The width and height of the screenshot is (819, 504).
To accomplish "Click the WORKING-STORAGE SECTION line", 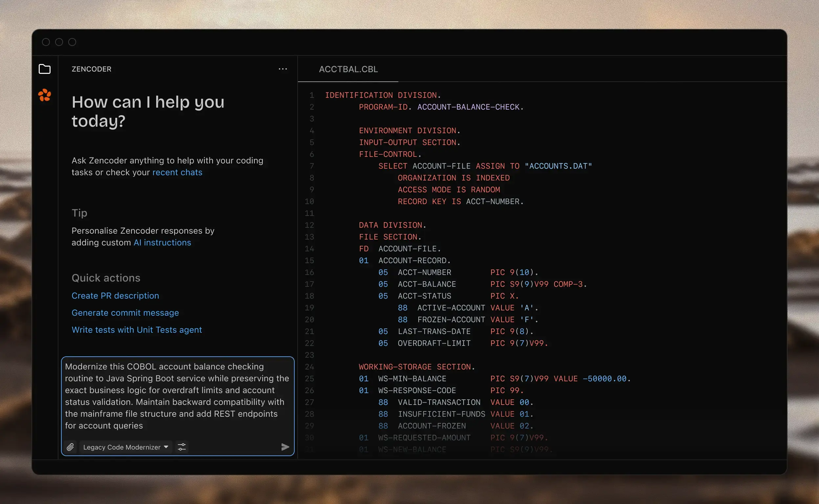I will tap(417, 367).
